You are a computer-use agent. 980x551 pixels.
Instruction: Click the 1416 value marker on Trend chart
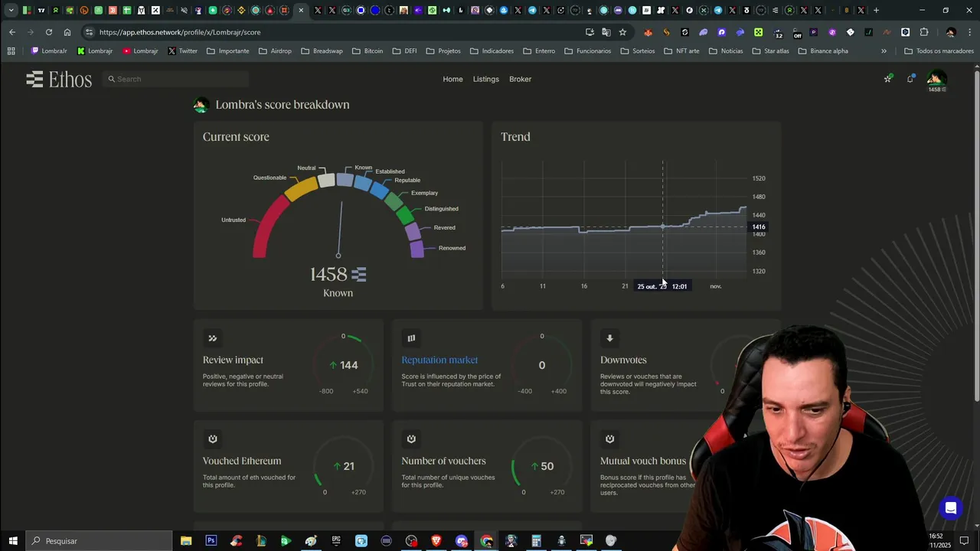758,227
